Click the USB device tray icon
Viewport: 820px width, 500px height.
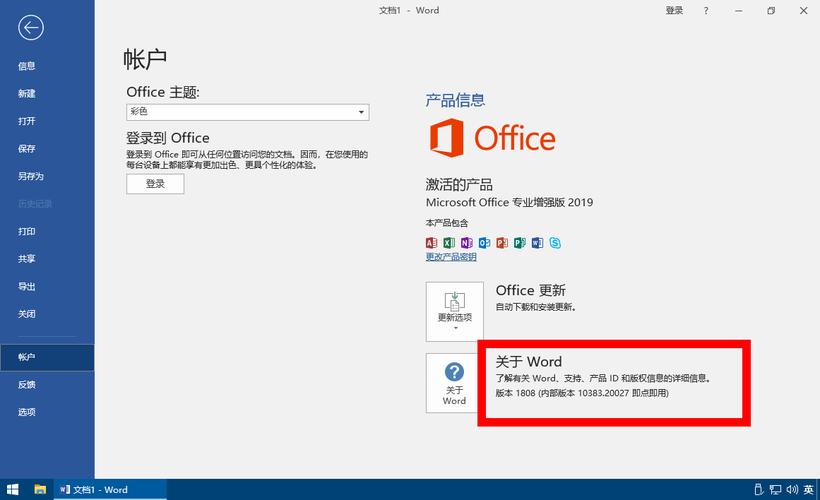(759, 490)
